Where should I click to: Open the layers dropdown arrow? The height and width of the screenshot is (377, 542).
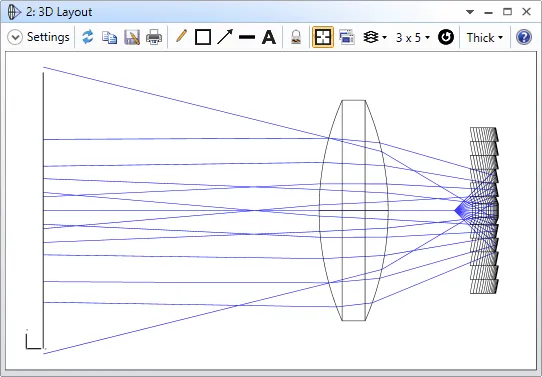[384, 37]
